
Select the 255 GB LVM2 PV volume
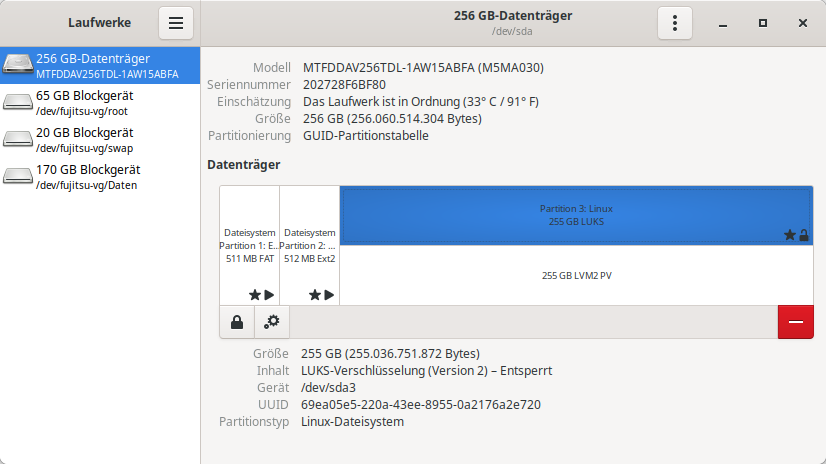576,275
